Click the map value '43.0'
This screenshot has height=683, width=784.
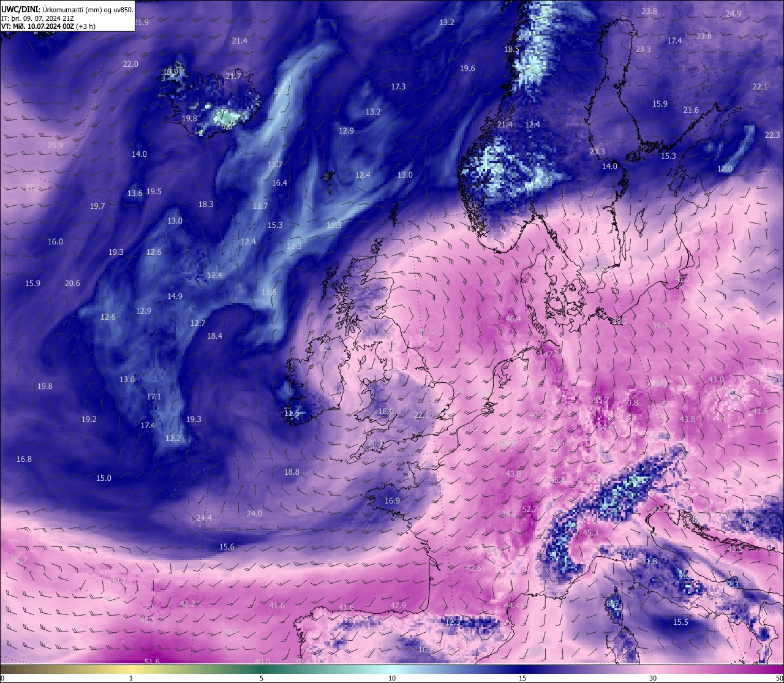(716, 380)
